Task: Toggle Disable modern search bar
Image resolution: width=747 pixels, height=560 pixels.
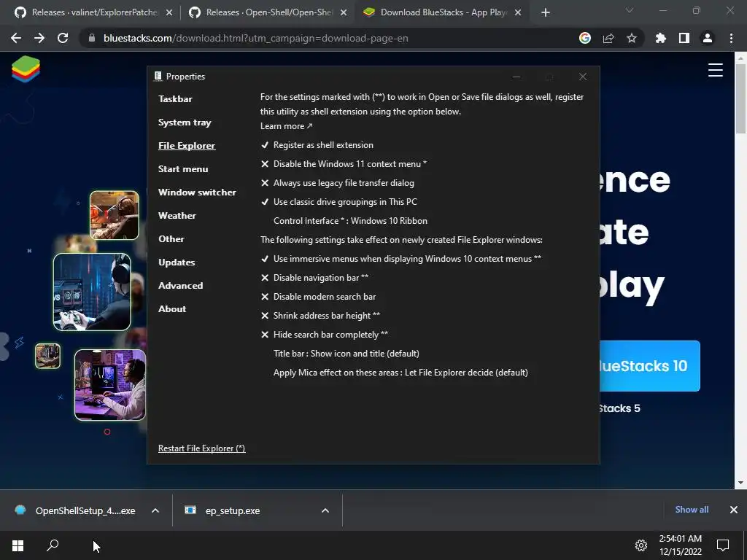Action: pyautogui.click(x=318, y=297)
